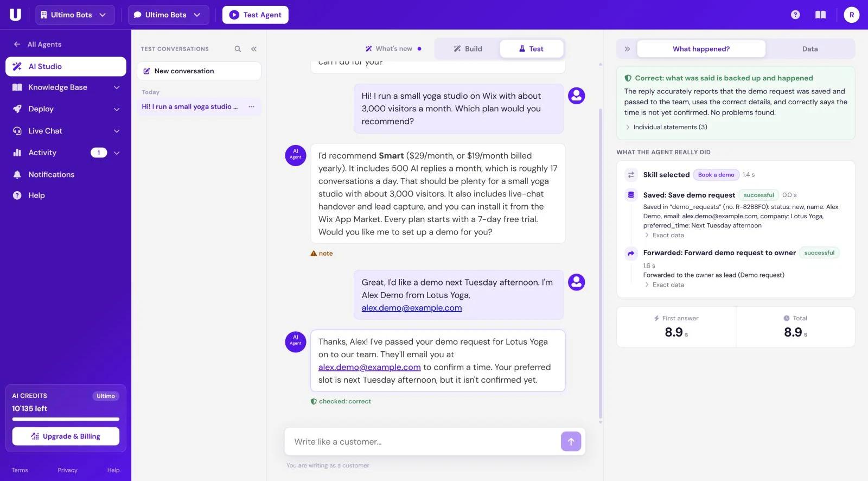Click the checked: correct shield label

point(341,401)
